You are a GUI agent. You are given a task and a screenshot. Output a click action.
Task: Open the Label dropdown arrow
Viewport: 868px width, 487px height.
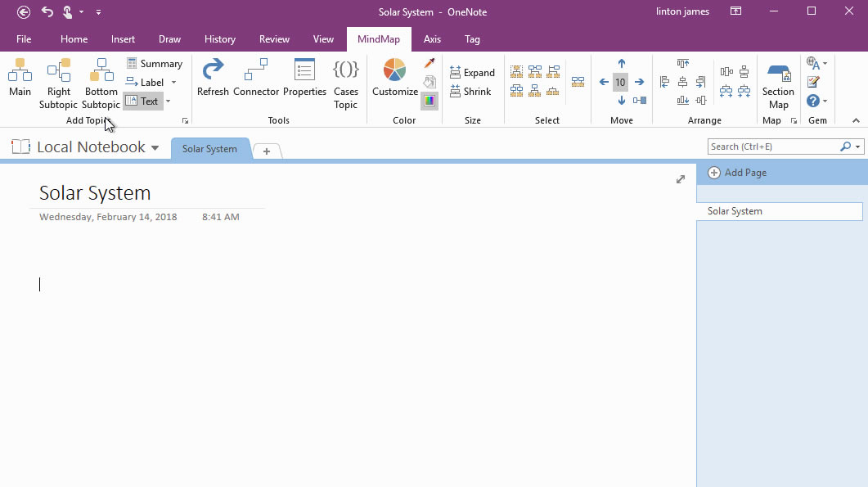174,82
